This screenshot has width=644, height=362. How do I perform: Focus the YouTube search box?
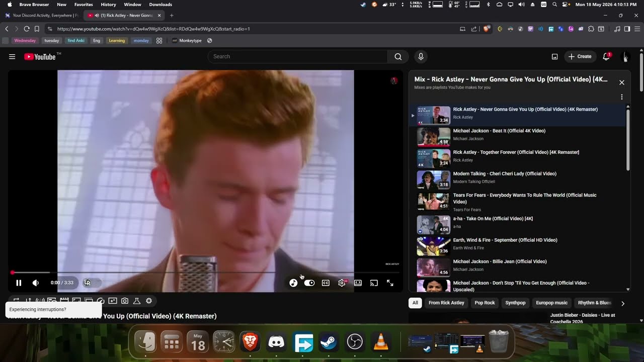pos(297,56)
